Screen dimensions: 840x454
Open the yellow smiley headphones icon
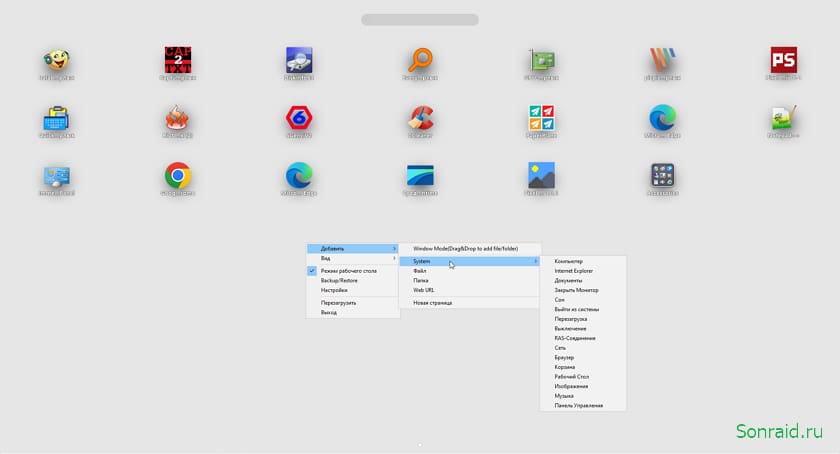click(x=57, y=60)
